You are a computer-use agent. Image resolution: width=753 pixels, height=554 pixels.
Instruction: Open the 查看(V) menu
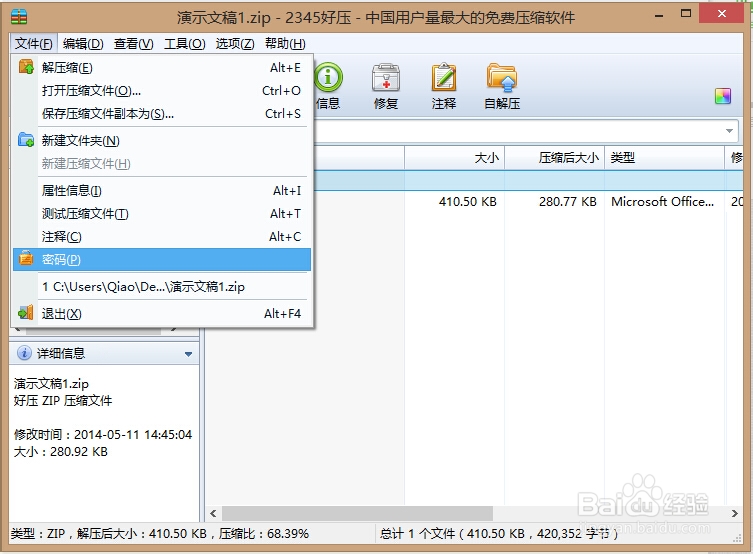click(134, 44)
